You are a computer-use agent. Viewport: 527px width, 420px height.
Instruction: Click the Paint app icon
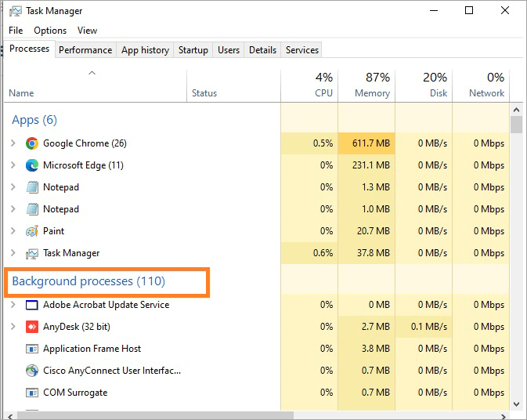[32, 231]
